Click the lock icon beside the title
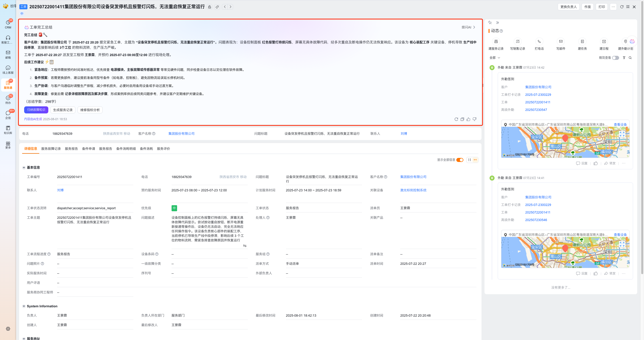Screen dimensions: 644x340 tap(210, 7)
